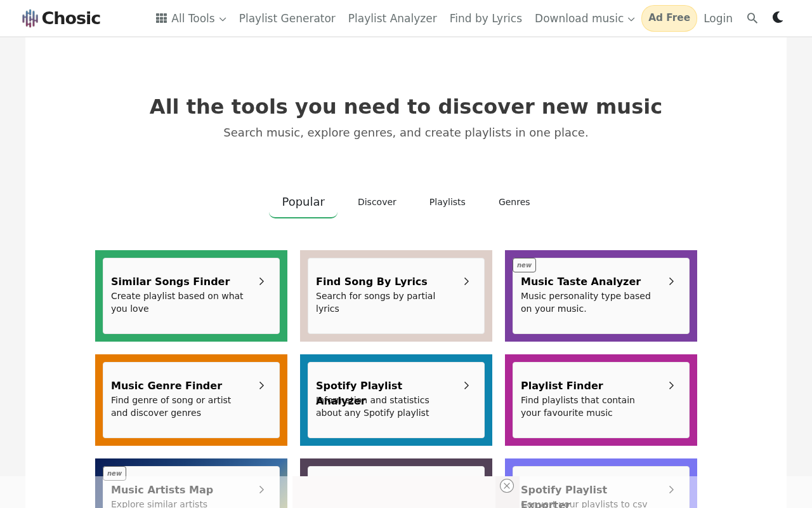Select the Popular tab

coord(303,202)
